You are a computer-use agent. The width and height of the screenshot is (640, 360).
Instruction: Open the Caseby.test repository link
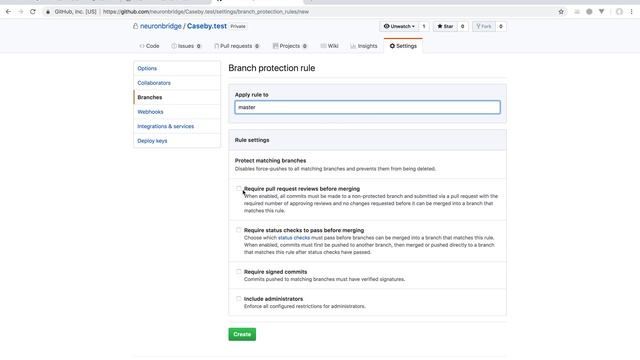207,26
